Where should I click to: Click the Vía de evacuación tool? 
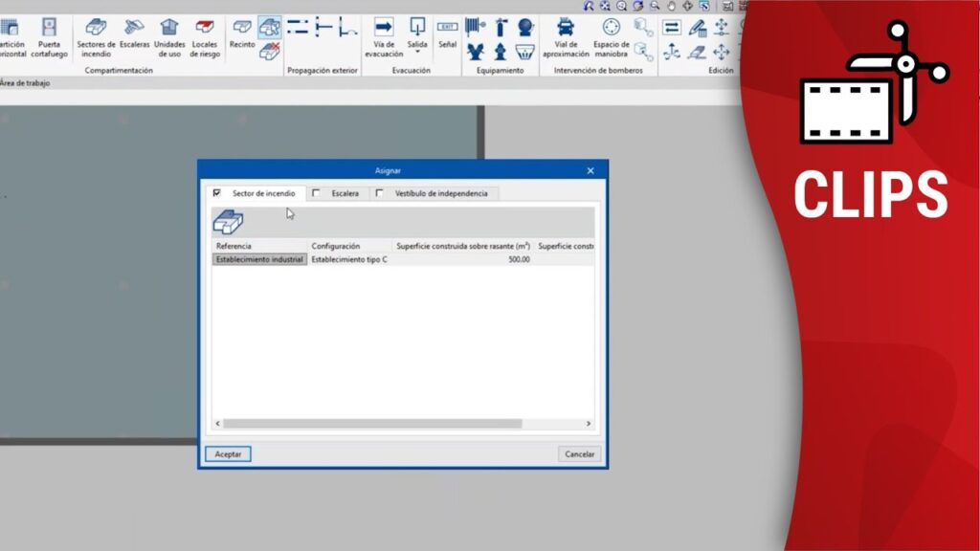(384, 34)
